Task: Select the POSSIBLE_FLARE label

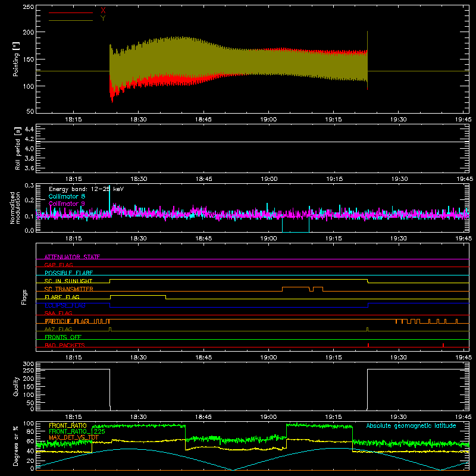Action: pos(68,273)
